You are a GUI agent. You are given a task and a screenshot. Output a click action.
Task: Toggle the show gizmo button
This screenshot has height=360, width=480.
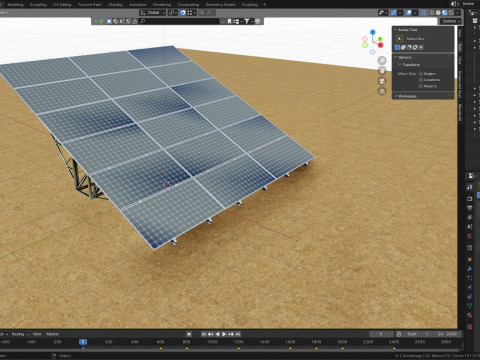point(394,13)
